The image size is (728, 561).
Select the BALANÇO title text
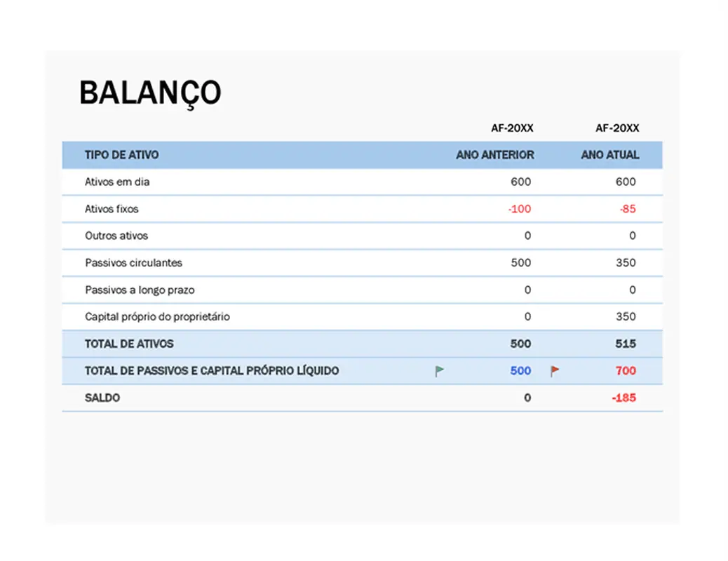(151, 92)
